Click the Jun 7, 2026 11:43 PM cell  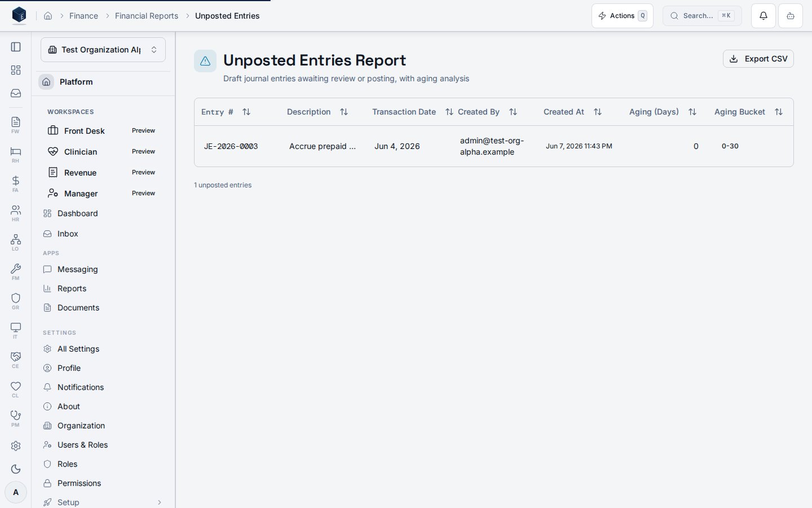click(579, 146)
